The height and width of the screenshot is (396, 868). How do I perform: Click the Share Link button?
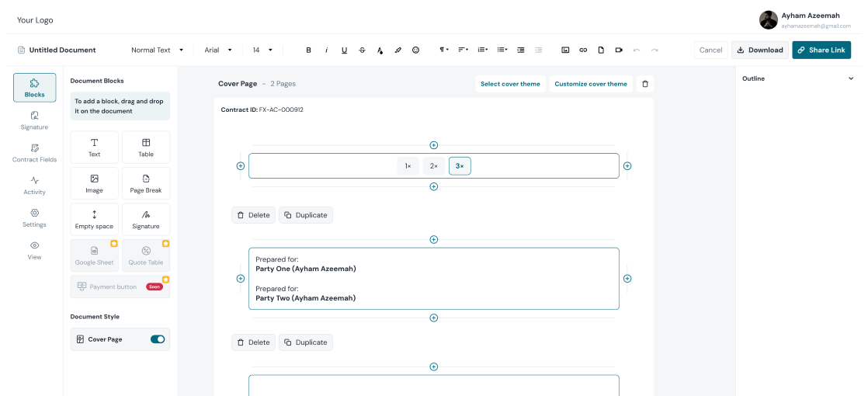pyautogui.click(x=821, y=50)
